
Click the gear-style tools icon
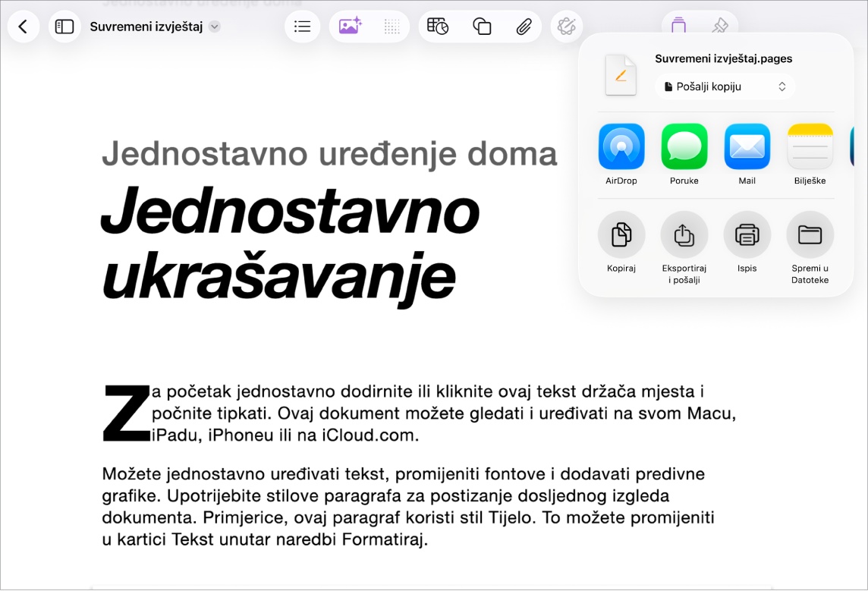click(566, 27)
